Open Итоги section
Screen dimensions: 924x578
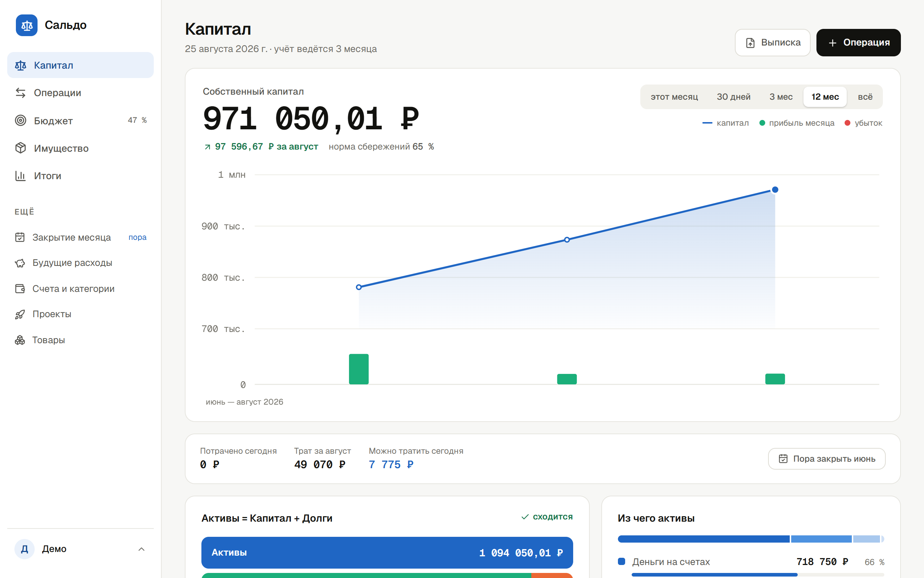[80, 176]
